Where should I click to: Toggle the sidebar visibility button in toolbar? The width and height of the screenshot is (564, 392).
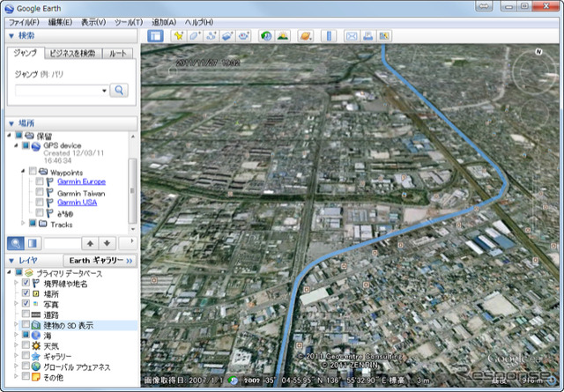click(155, 36)
